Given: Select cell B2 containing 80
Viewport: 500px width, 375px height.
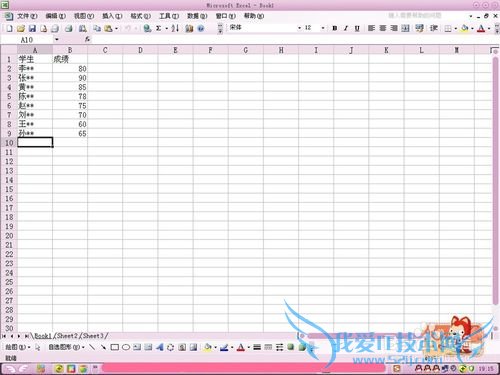Looking at the screenshot, I should tap(70, 69).
